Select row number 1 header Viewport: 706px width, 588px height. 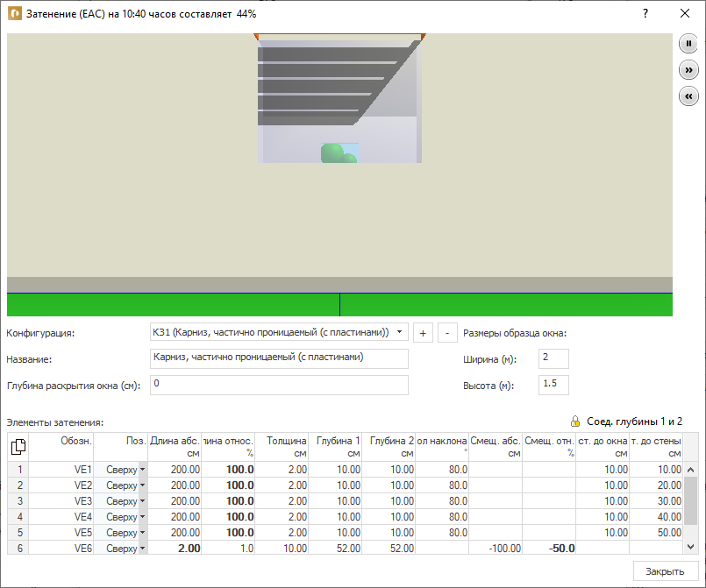point(18,469)
